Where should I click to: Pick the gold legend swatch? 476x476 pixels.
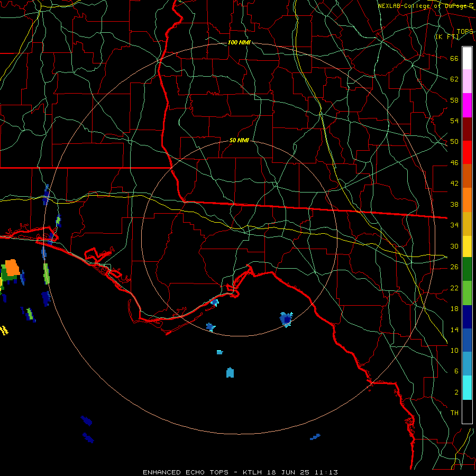[467, 224]
